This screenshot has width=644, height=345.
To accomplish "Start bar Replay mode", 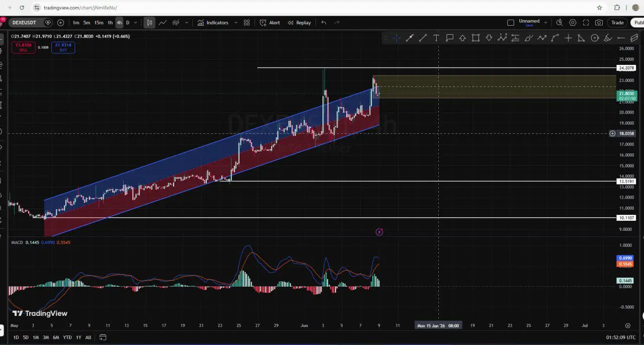I will [299, 23].
